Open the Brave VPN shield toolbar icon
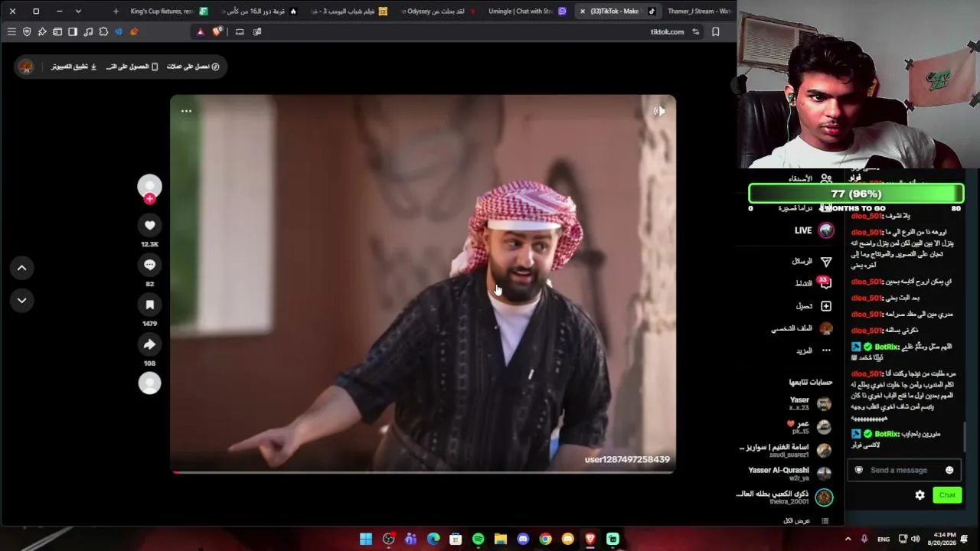The image size is (980, 551). [x=27, y=31]
